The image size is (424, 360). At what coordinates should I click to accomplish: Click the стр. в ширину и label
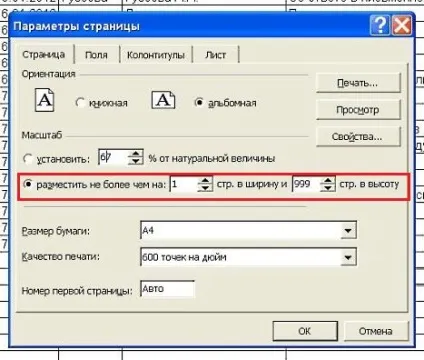tap(252, 184)
